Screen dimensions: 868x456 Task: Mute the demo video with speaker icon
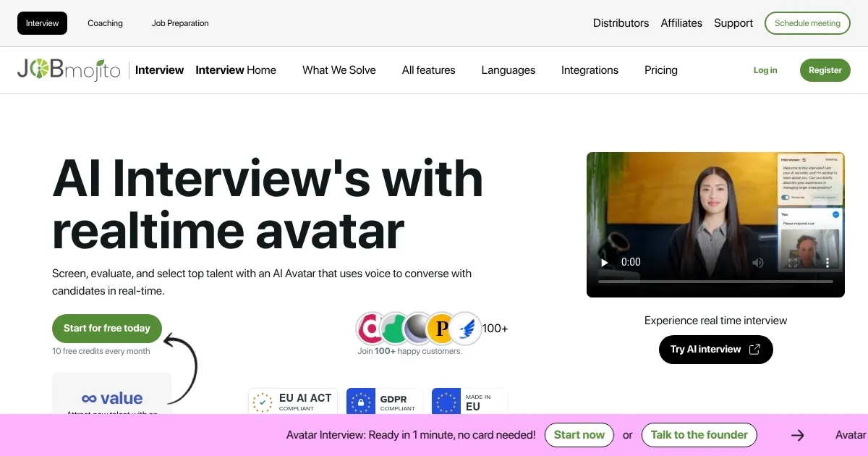757,262
